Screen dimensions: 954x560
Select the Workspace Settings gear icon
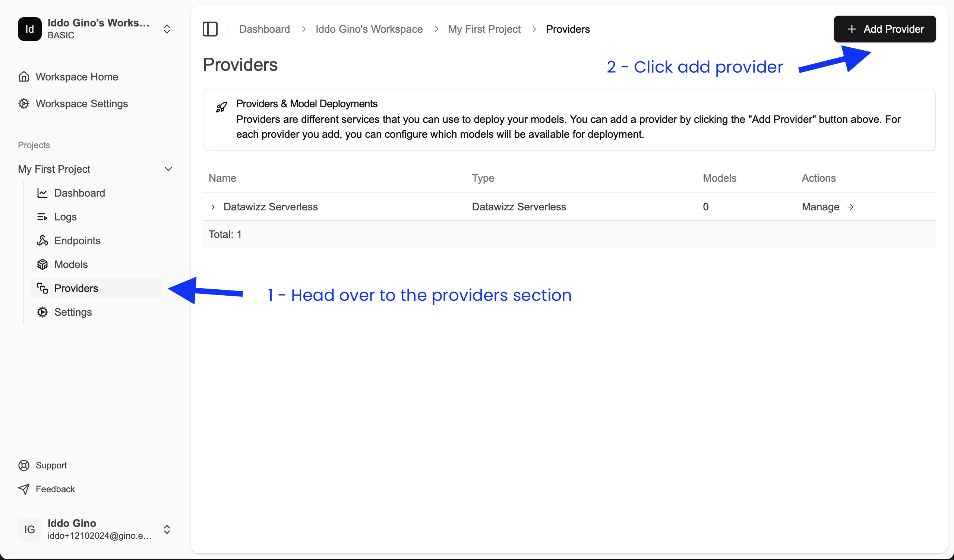(x=23, y=103)
